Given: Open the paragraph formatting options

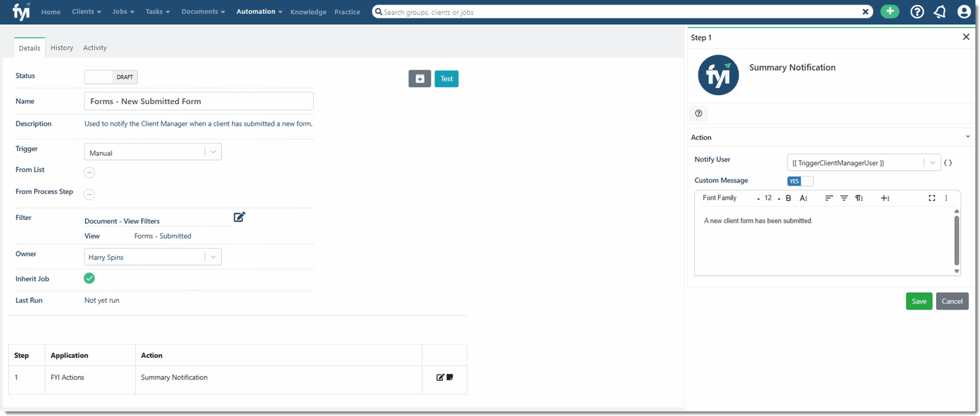Looking at the screenshot, I should tap(859, 198).
